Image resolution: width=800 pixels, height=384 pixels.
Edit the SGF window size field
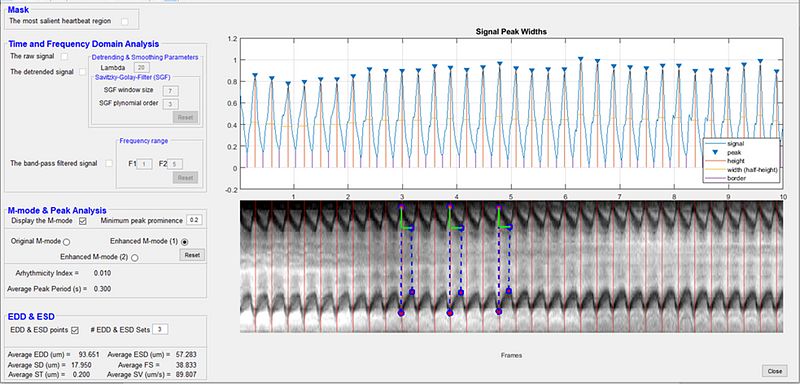tap(170, 91)
